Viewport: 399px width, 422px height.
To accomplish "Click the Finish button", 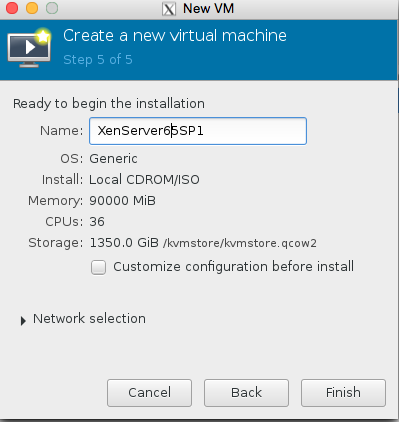I will coord(343,393).
